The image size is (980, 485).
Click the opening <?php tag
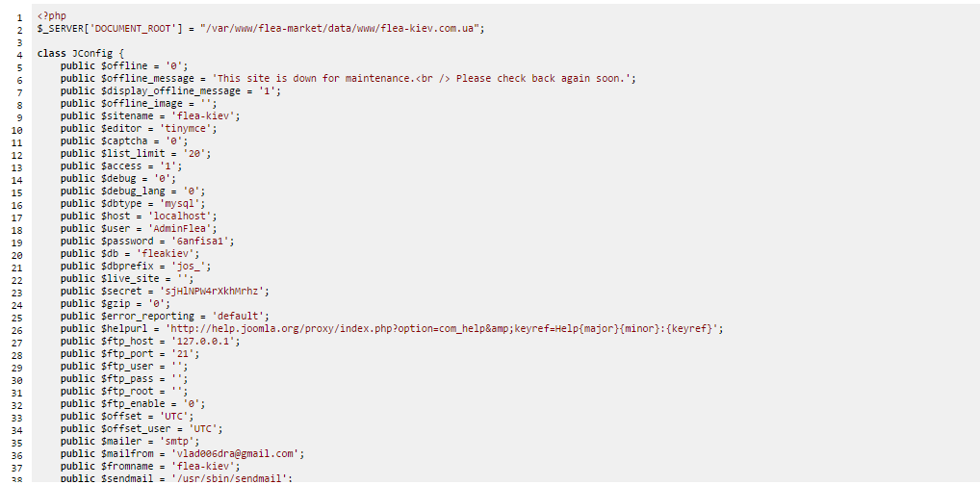tap(51, 16)
